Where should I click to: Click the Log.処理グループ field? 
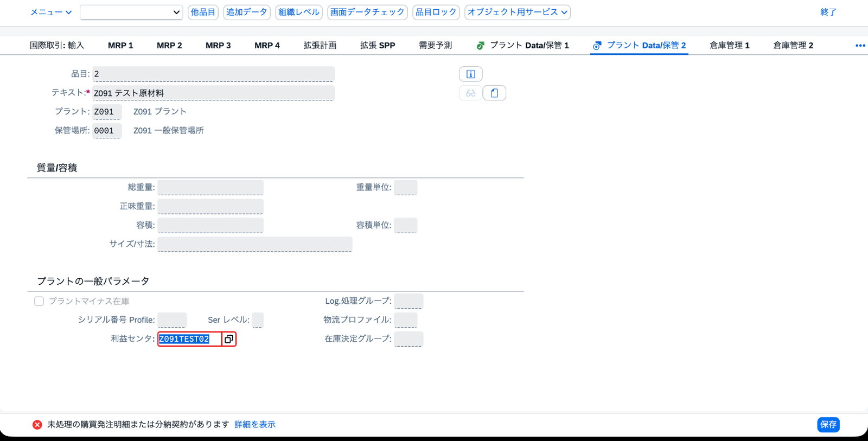click(x=409, y=301)
